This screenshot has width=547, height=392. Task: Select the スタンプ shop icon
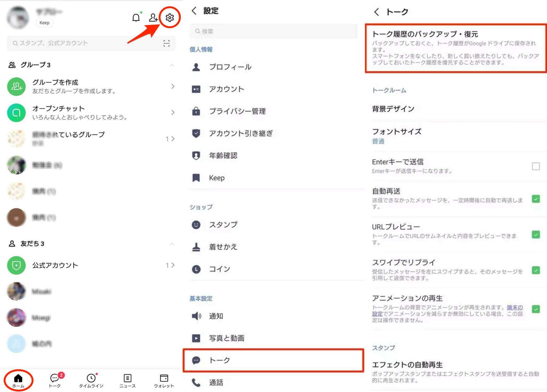(x=196, y=225)
